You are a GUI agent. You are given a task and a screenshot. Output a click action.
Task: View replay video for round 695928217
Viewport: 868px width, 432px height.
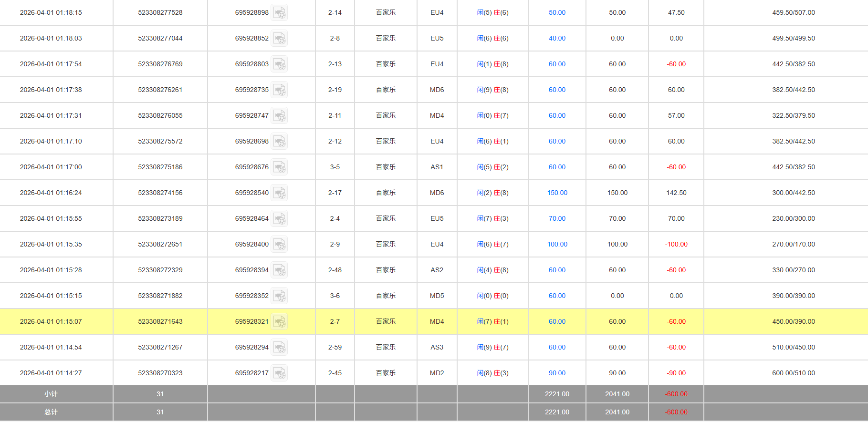tap(280, 373)
